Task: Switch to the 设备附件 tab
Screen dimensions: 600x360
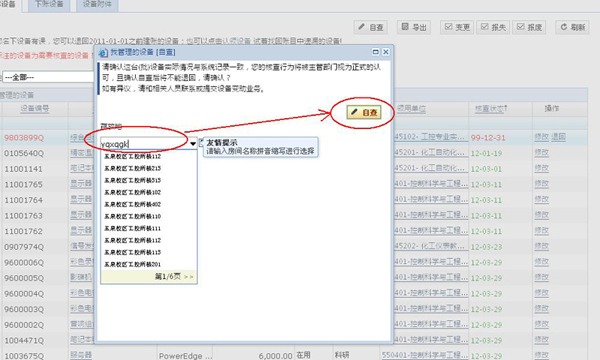Action: pos(97,5)
